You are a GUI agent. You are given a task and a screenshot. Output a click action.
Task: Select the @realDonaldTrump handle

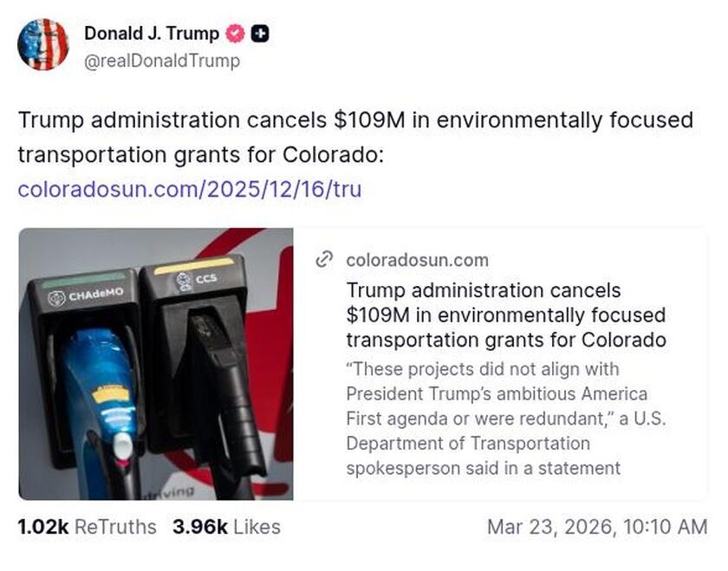point(160,62)
